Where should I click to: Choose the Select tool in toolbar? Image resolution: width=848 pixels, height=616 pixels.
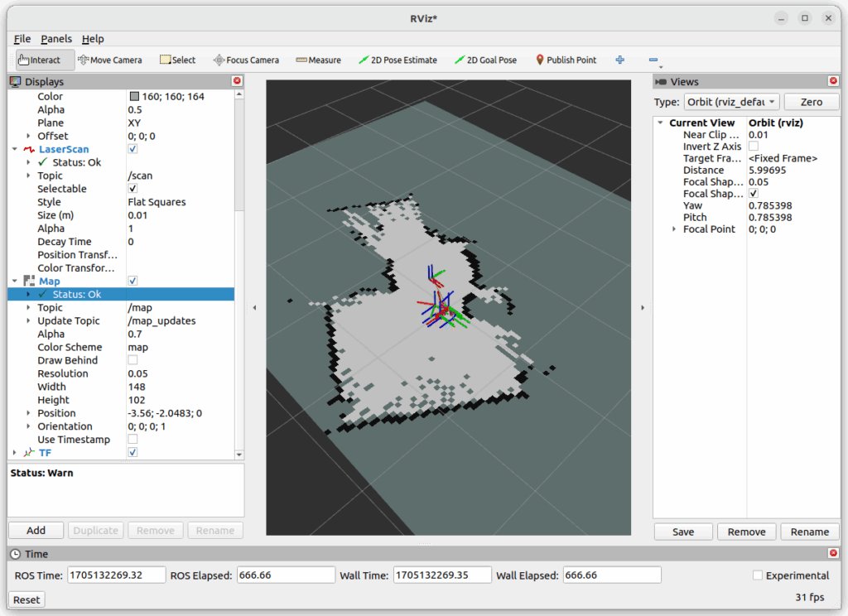click(177, 60)
